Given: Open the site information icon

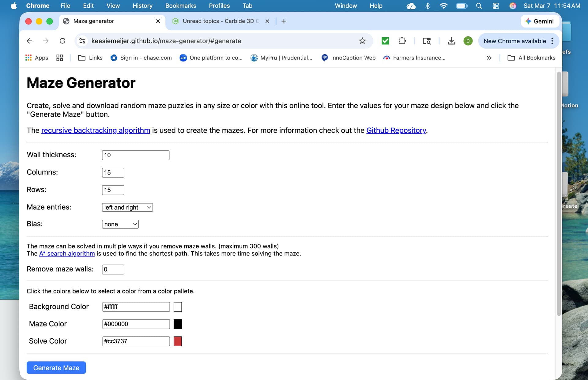Looking at the screenshot, I should click(x=82, y=41).
